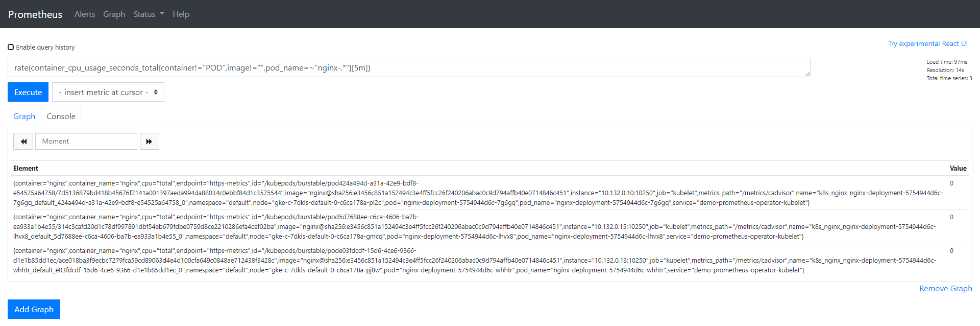Switch to the Graph tab
The width and height of the screenshot is (980, 326).
pos(24,117)
